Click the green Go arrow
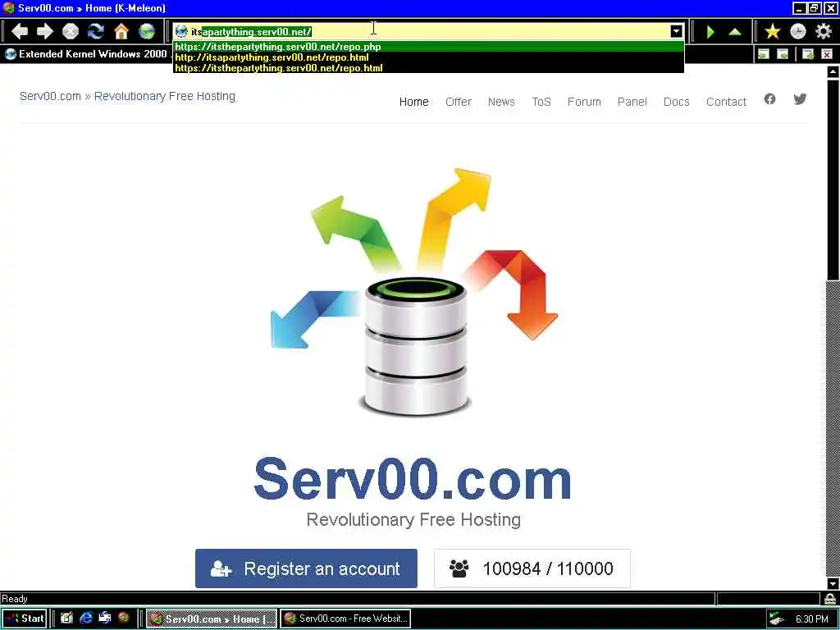The height and width of the screenshot is (630, 840). 710,32
